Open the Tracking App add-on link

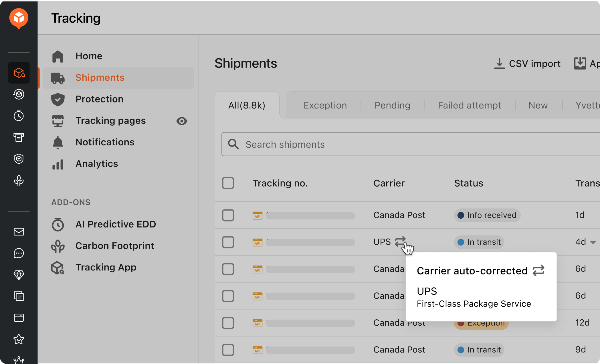[106, 267]
